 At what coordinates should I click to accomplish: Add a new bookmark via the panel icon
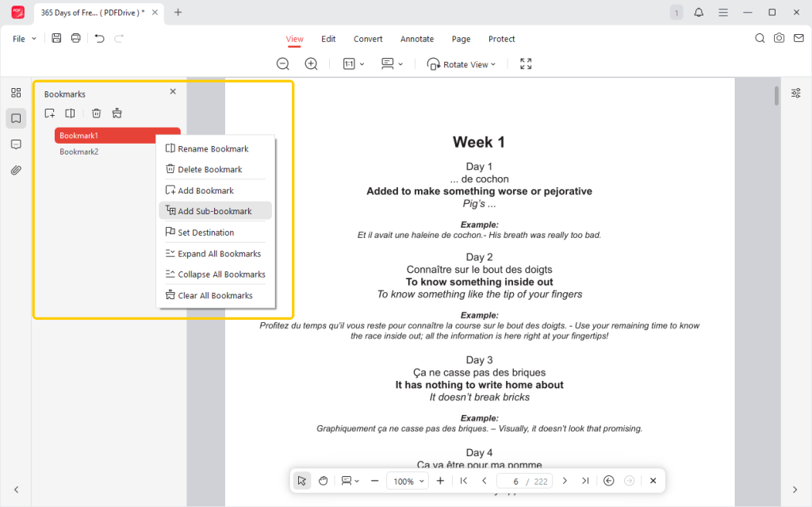[x=49, y=113]
